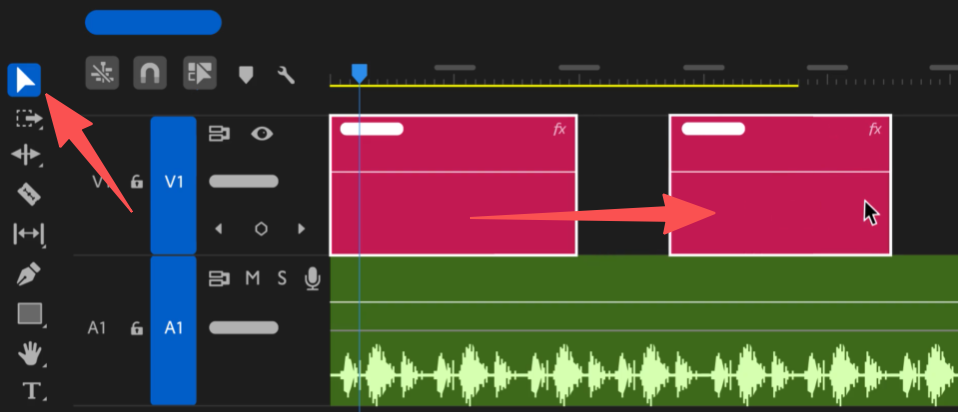Toggle V1 track output eye
This screenshot has height=412, width=958.
(262, 134)
